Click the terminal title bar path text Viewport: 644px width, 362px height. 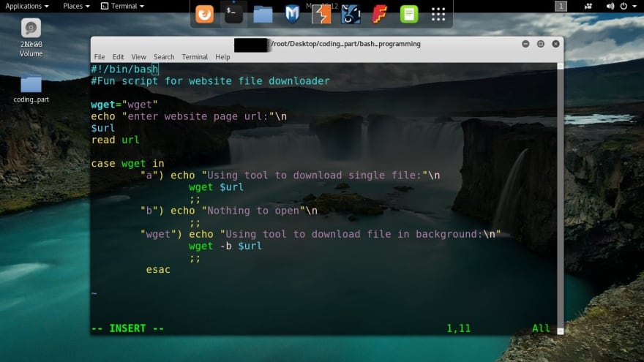click(x=346, y=44)
